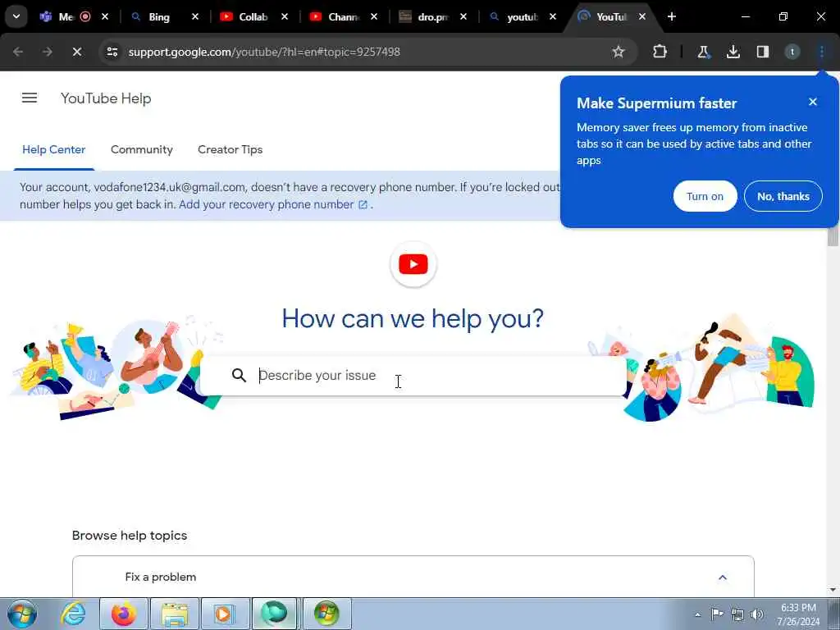This screenshot has height=630, width=840.
Task: Open the profile avatar button
Action: tap(792, 52)
